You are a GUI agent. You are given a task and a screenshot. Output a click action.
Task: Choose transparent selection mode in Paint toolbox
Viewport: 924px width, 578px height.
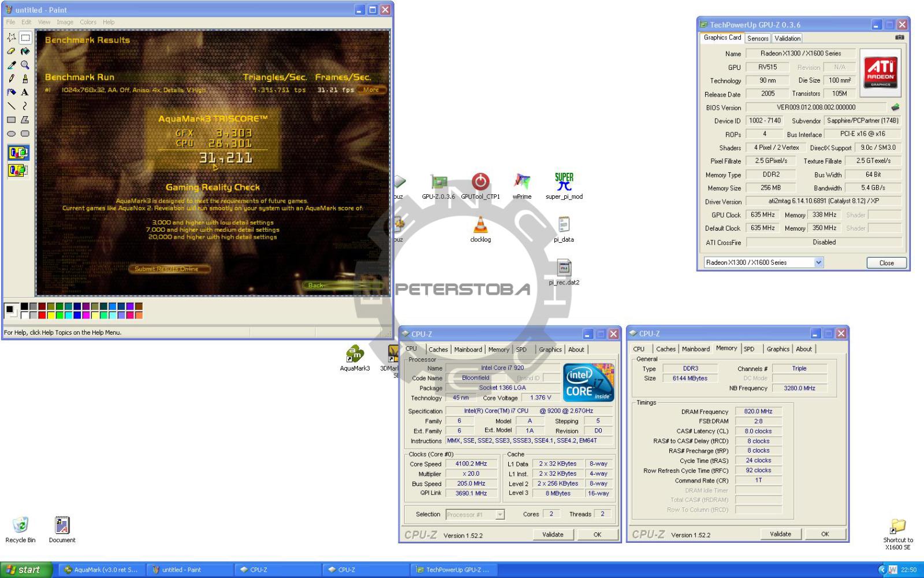click(x=18, y=170)
